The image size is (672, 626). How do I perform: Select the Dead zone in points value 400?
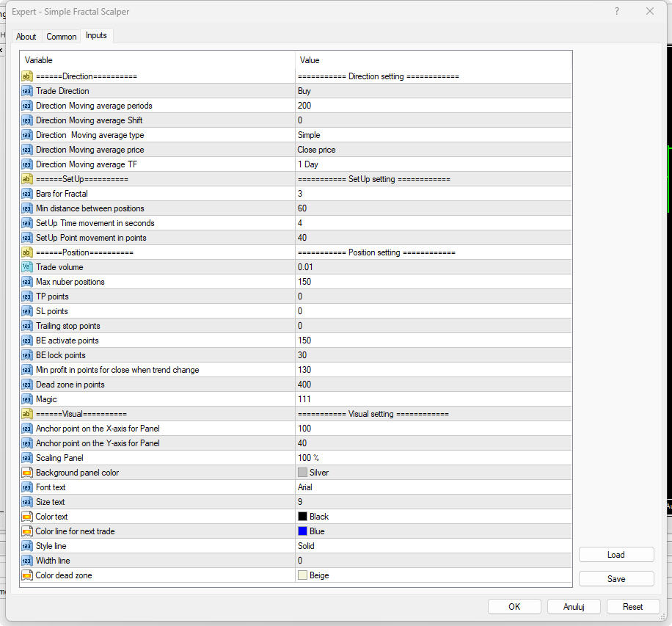[x=433, y=385]
